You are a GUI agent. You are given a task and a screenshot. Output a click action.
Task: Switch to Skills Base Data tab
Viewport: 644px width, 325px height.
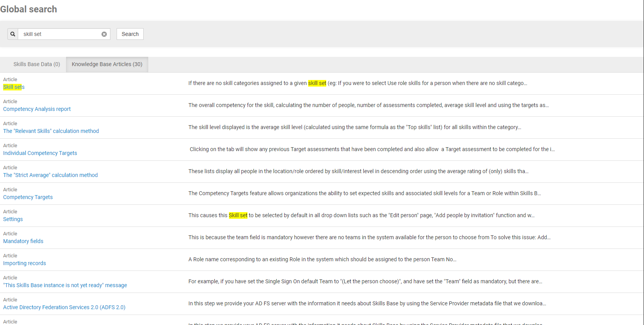(x=37, y=64)
